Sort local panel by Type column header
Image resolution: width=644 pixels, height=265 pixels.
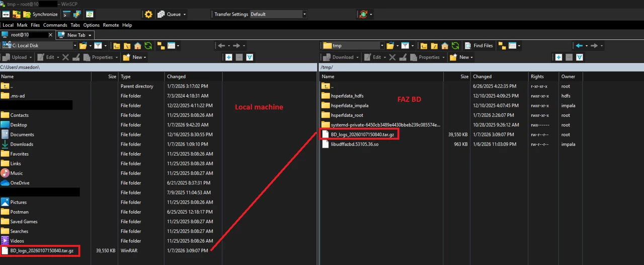click(x=142, y=77)
